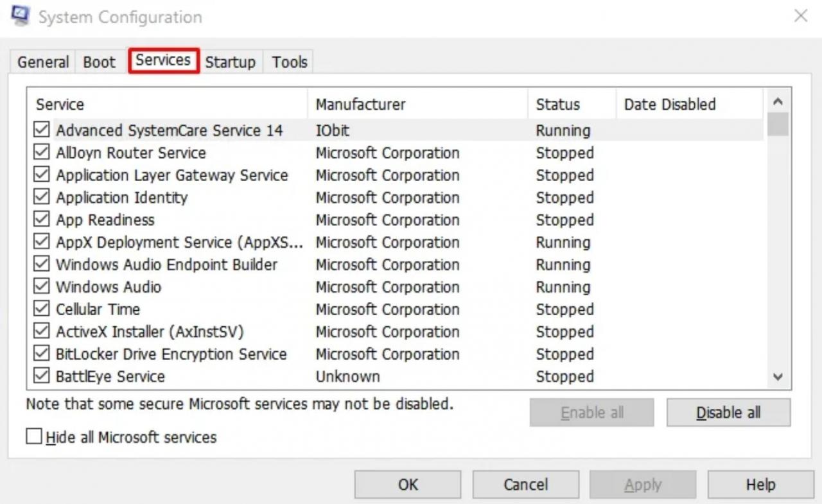
Task: Click the services list scrollbar thumb
Action: point(778,125)
